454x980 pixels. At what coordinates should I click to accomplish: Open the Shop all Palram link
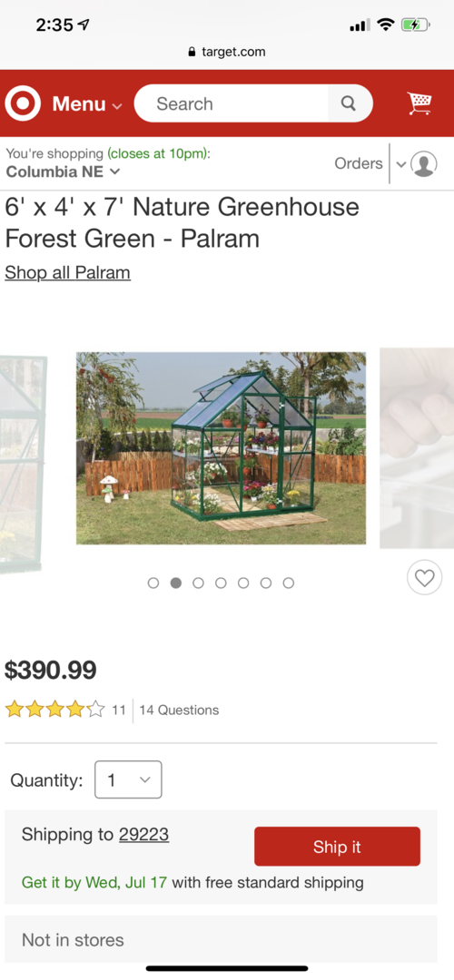(x=67, y=272)
